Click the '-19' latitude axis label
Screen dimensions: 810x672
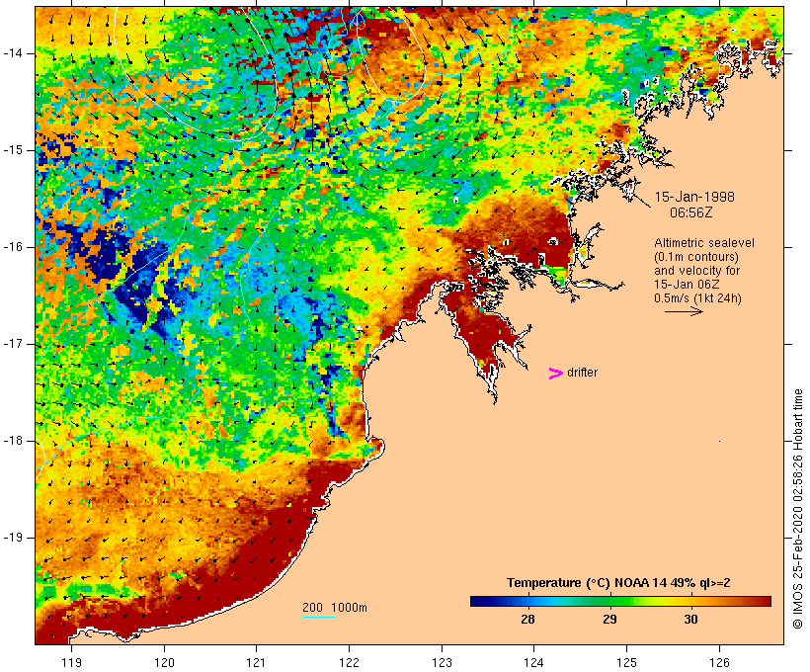coord(13,538)
